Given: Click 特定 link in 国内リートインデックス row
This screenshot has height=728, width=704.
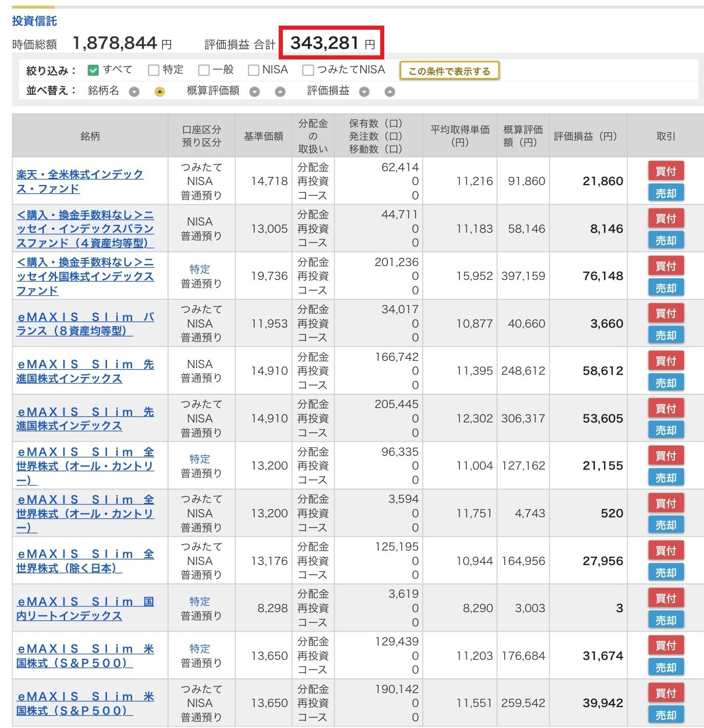Looking at the screenshot, I should point(200,601).
